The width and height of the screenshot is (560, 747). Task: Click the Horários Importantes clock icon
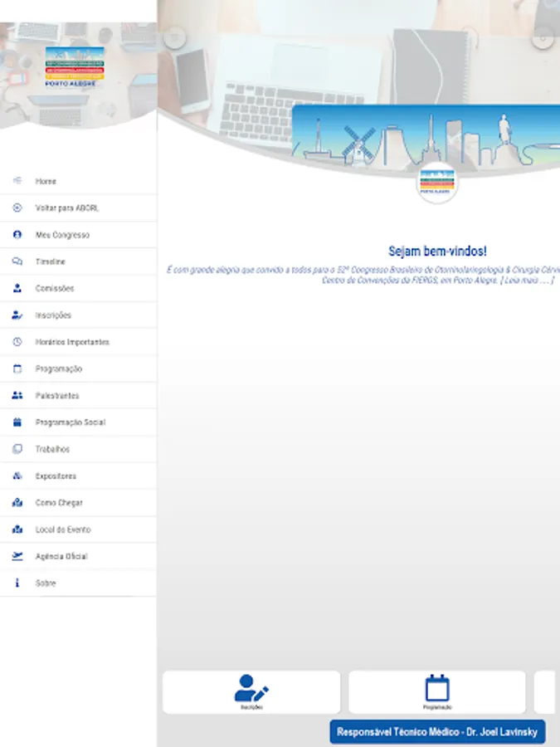[x=17, y=342]
